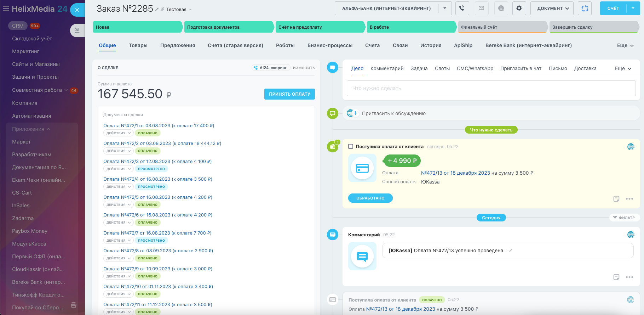644x315 pixels.
Task: Open the Альфа-Банк эквайринг dropdown arrow
Action: click(x=445, y=8)
